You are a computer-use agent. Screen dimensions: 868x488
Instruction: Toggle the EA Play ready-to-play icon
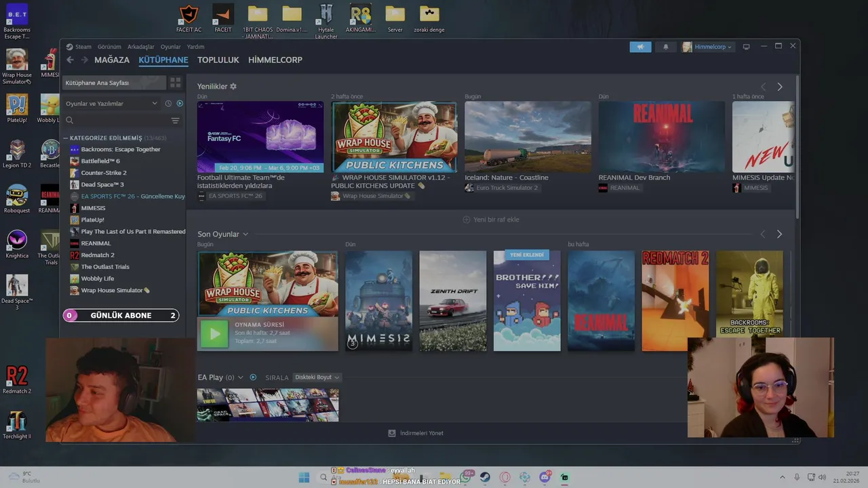coord(253,378)
